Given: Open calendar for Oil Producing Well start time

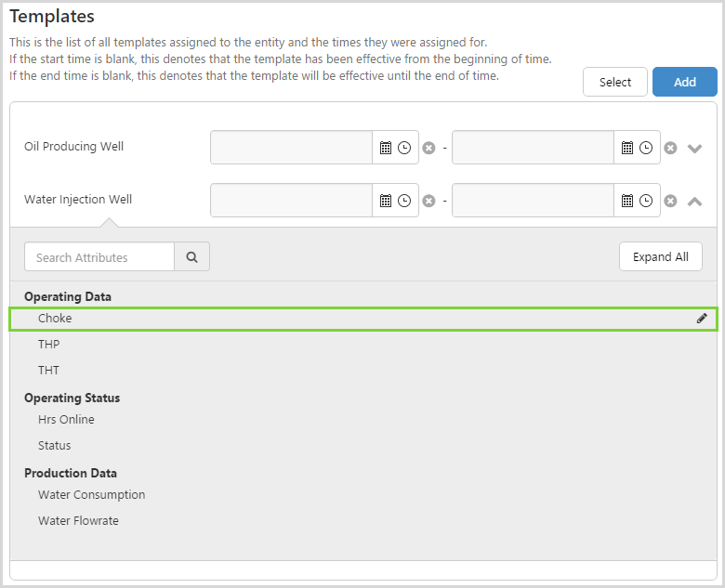Looking at the screenshot, I should click(386, 148).
